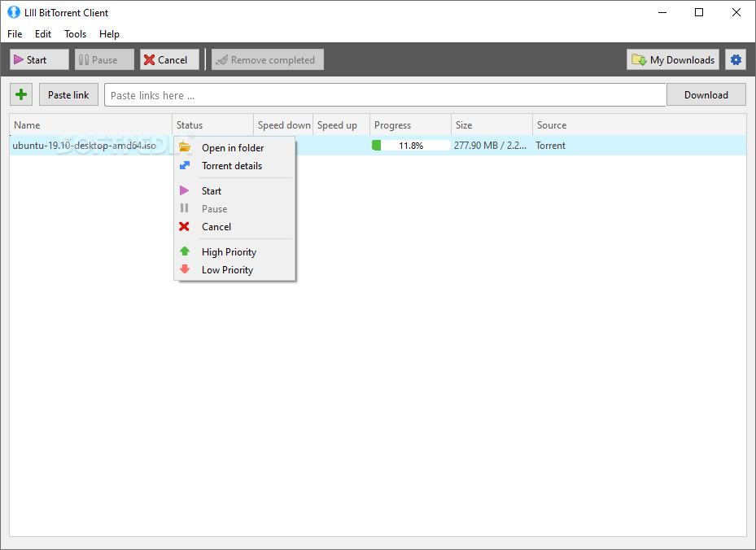The height and width of the screenshot is (550, 756).
Task: Minimize the BitTorrent client window
Action: click(x=662, y=12)
